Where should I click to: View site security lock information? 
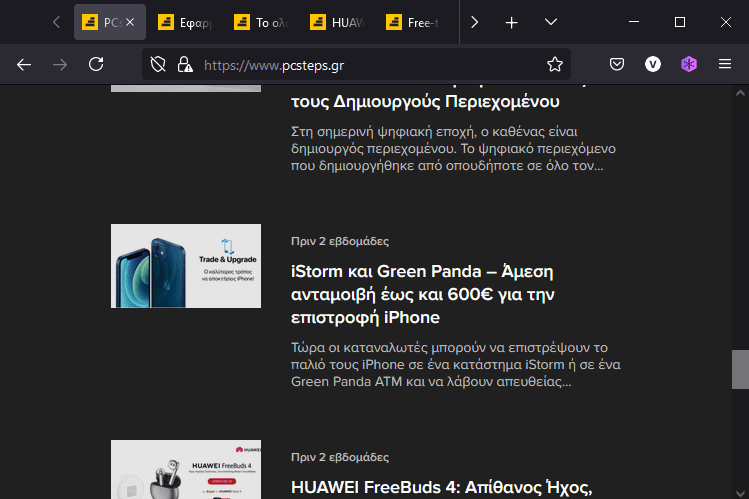point(185,64)
